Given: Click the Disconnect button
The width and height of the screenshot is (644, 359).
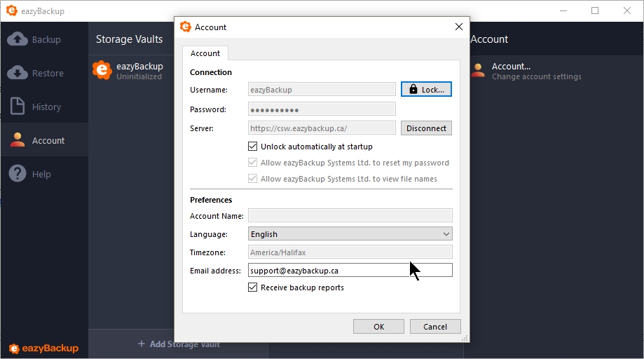Looking at the screenshot, I should (x=426, y=128).
